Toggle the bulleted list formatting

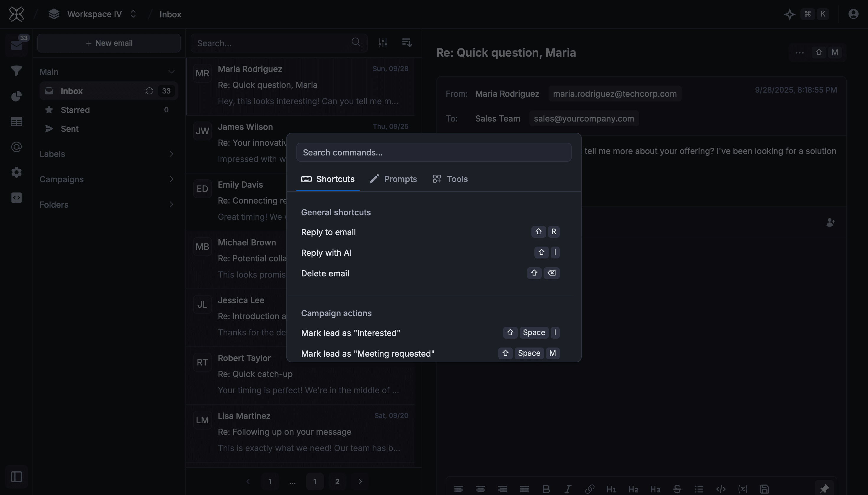tap(698, 489)
